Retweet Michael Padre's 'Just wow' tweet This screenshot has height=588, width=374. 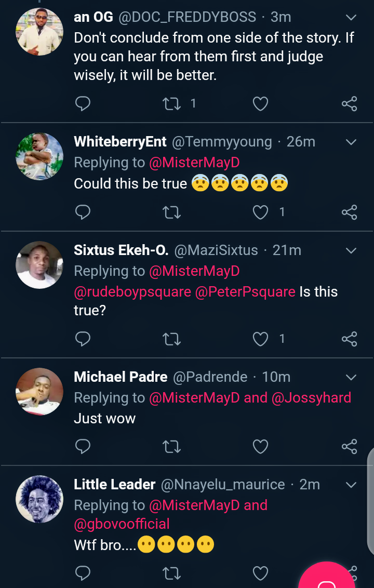tap(171, 446)
